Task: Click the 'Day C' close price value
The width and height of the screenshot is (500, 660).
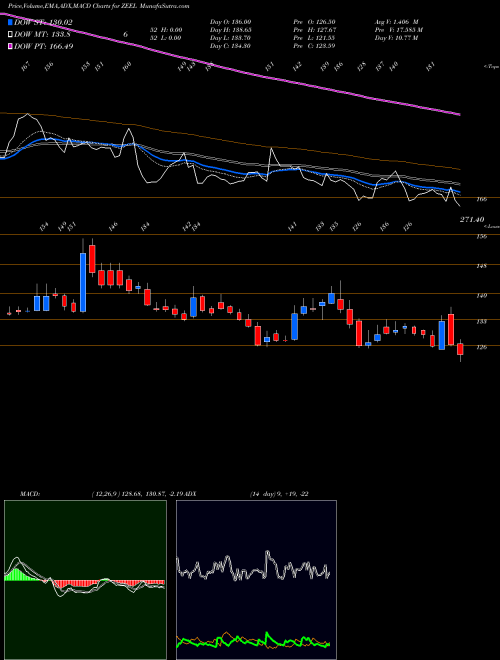Action: 230,46
